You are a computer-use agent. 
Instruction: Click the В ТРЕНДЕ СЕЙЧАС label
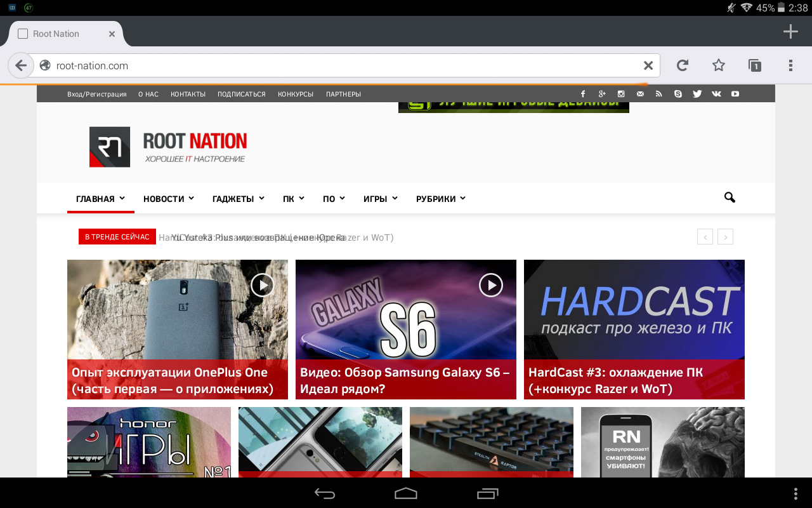[x=117, y=237]
